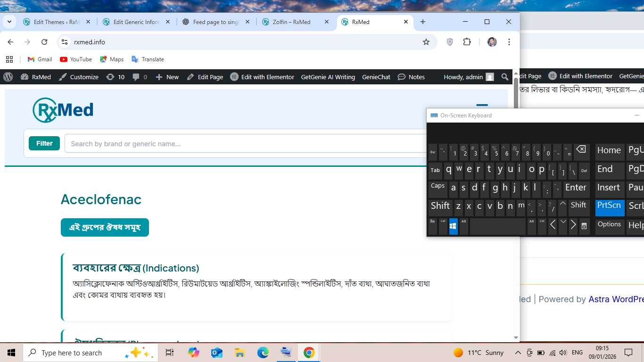Show hidden system tray icons chevron
Viewport: 644px width, 362px height.
518,353
